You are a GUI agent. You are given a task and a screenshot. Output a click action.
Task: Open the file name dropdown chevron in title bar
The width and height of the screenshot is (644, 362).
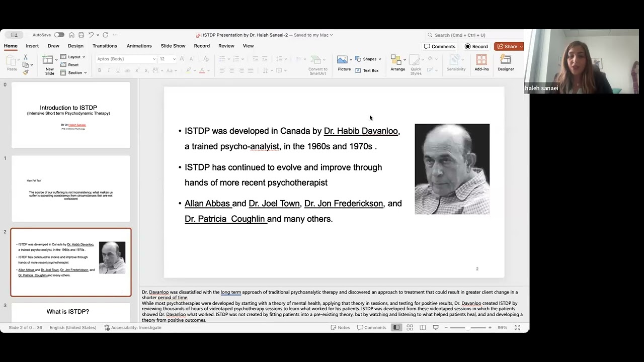click(332, 35)
